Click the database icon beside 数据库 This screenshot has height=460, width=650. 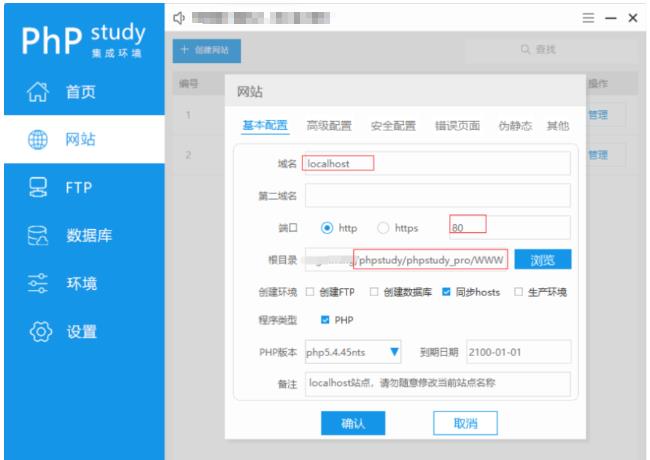(x=38, y=235)
